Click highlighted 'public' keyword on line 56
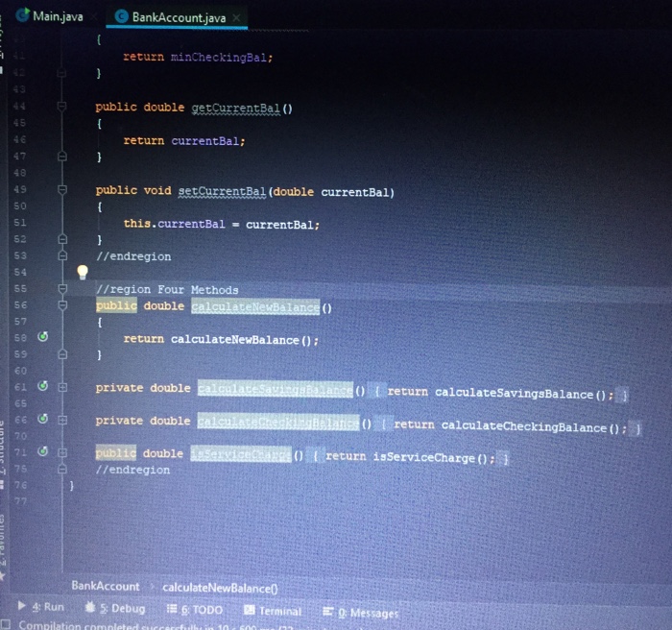Image resolution: width=672 pixels, height=630 pixels. (x=116, y=305)
